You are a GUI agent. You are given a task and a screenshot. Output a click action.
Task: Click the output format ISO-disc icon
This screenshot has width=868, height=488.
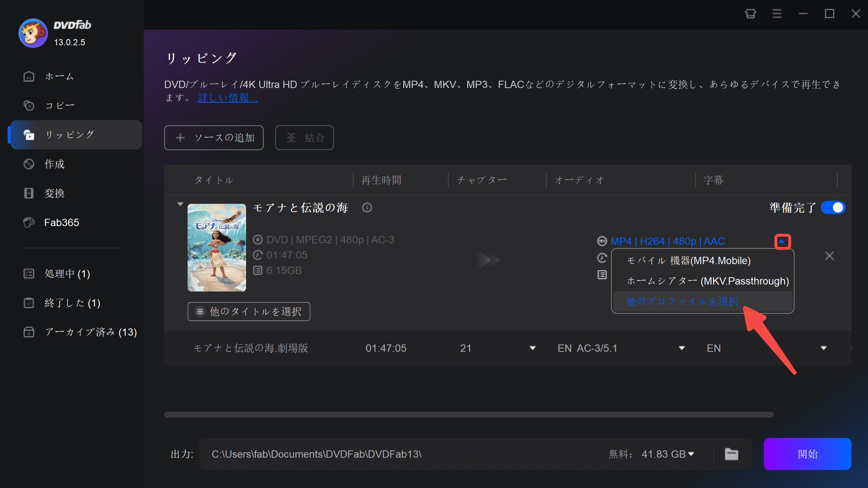602,241
